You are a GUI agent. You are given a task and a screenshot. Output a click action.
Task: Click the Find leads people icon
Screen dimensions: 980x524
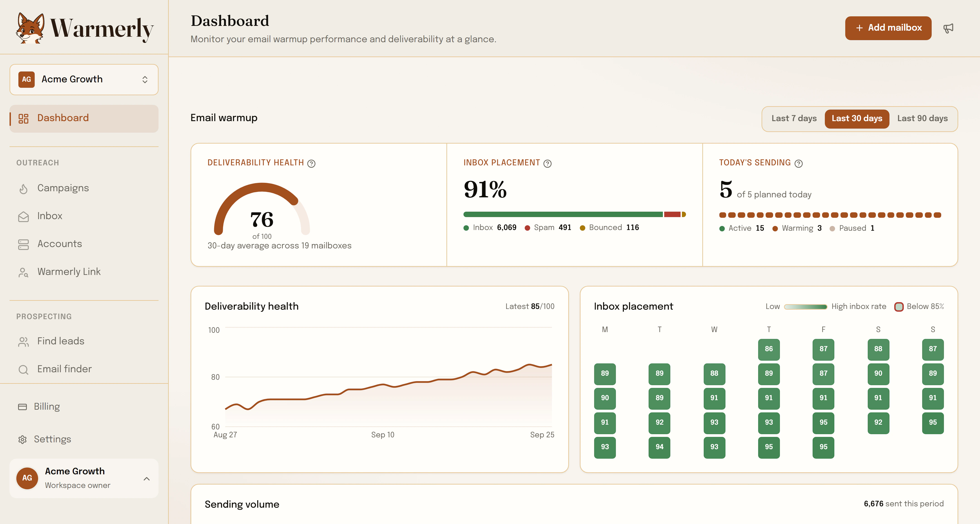[24, 342]
